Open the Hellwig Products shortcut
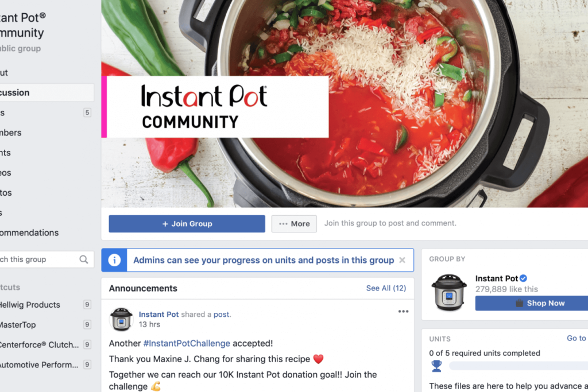The height and width of the screenshot is (392, 588). point(30,305)
